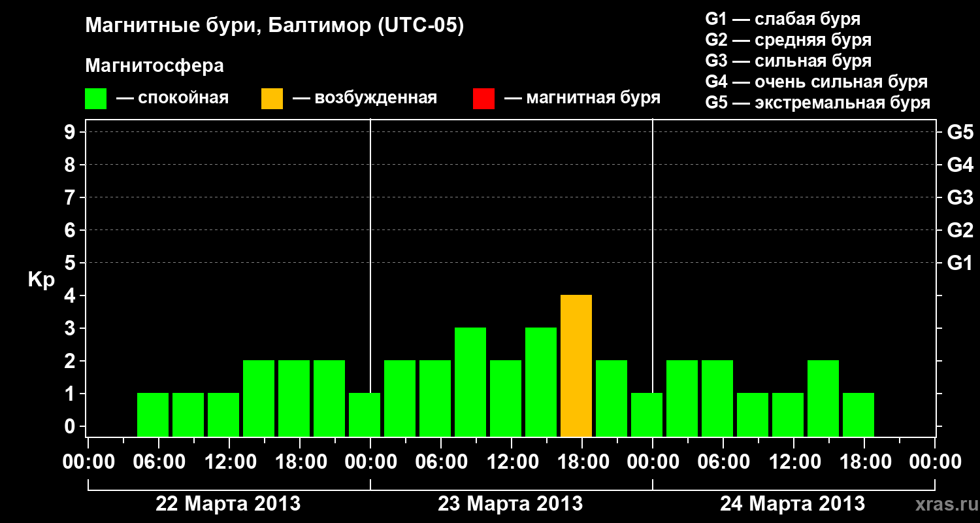This screenshot has width=980, height=523.
Task: Click the orange 'возбужденная' legend swatch
Action: coord(272,99)
